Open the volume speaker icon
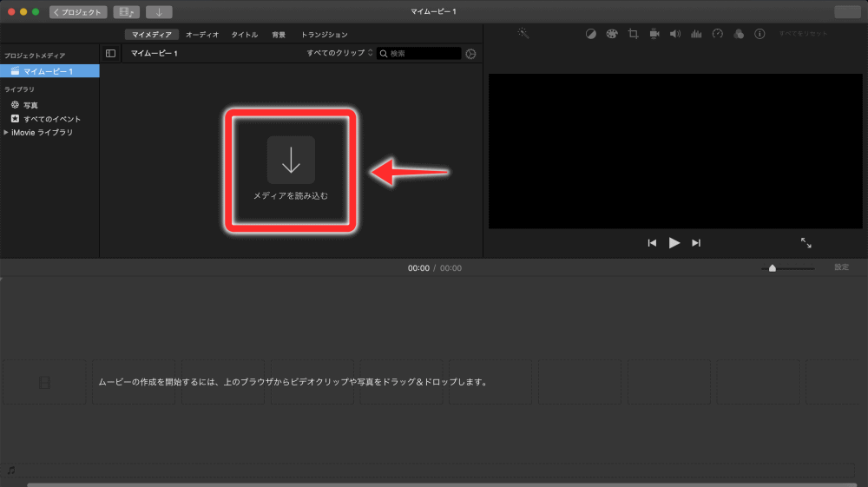 click(675, 34)
